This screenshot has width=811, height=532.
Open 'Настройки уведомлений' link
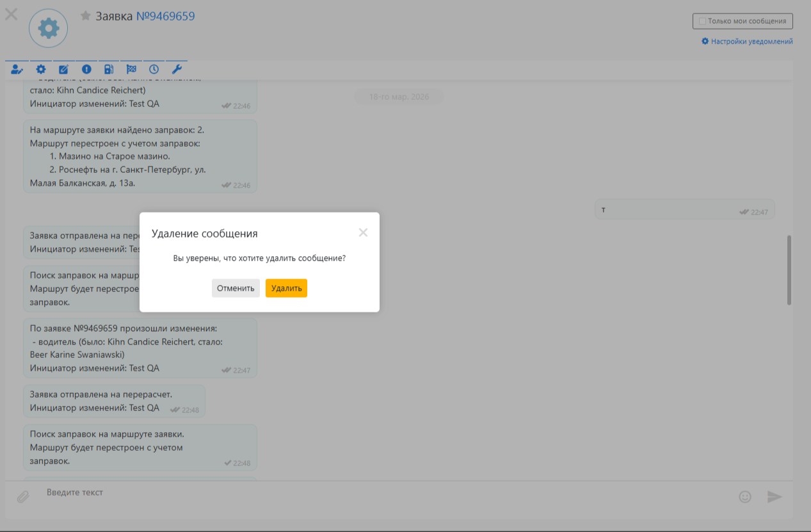point(747,42)
